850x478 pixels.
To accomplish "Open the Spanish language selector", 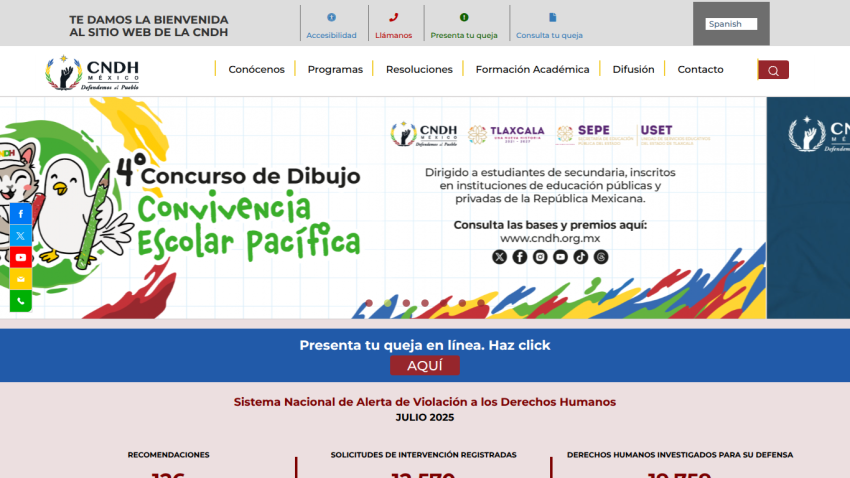I will coord(731,24).
